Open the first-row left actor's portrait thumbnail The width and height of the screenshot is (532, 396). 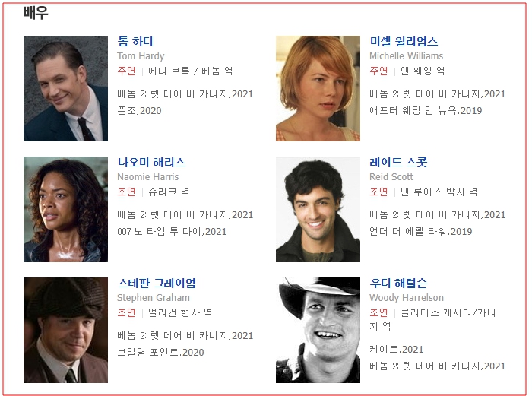pos(65,89)
